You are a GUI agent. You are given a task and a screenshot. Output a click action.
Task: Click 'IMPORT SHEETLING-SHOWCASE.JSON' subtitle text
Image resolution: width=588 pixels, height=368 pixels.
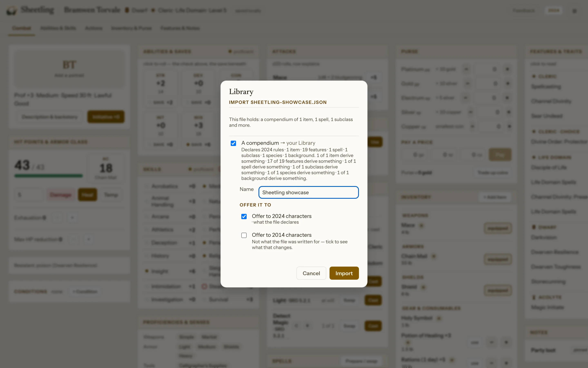coord(278,102)
